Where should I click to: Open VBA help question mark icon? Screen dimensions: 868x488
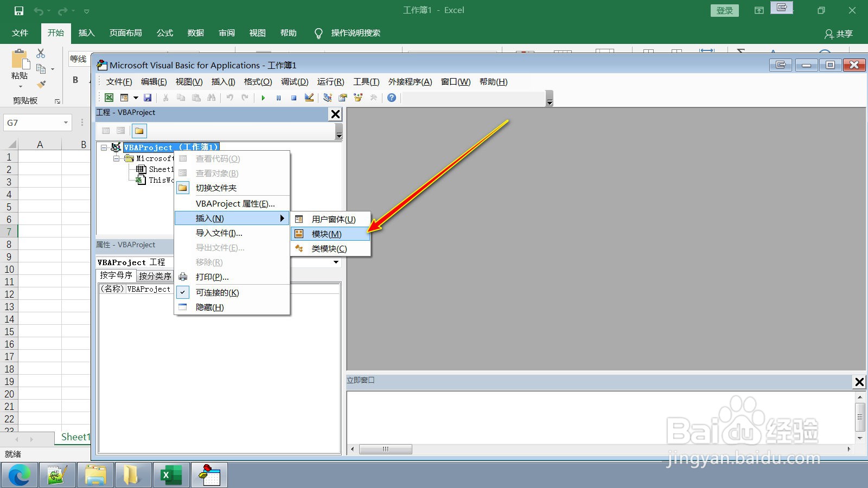pyautogui.click(x=392, y=98)
